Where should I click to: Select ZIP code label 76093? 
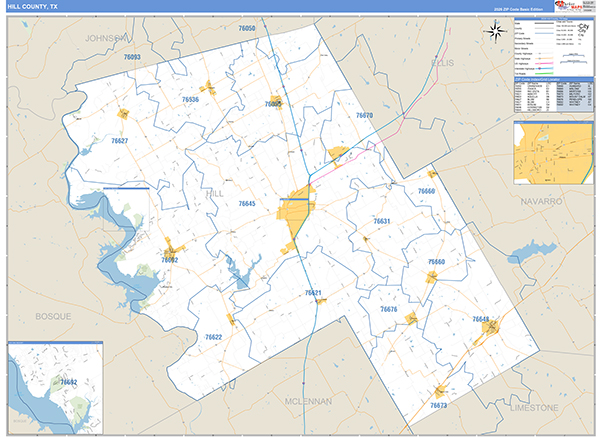tap(132, 57)
